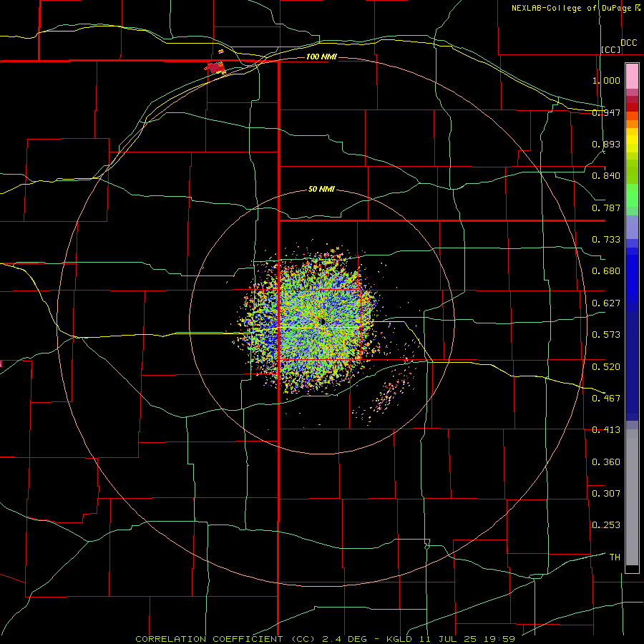Click the 0.413 legend value
This screenshot has width=644, height=644.
[x=606, y=430]
